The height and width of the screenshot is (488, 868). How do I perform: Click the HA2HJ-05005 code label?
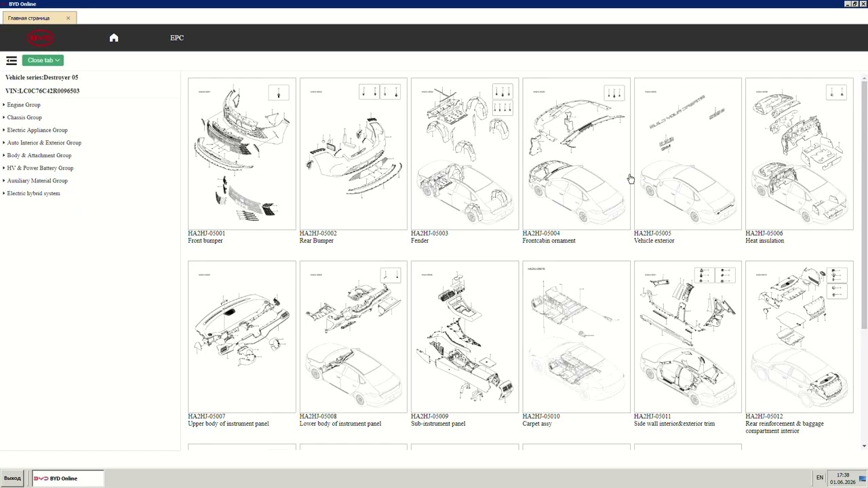coord(652,233)
